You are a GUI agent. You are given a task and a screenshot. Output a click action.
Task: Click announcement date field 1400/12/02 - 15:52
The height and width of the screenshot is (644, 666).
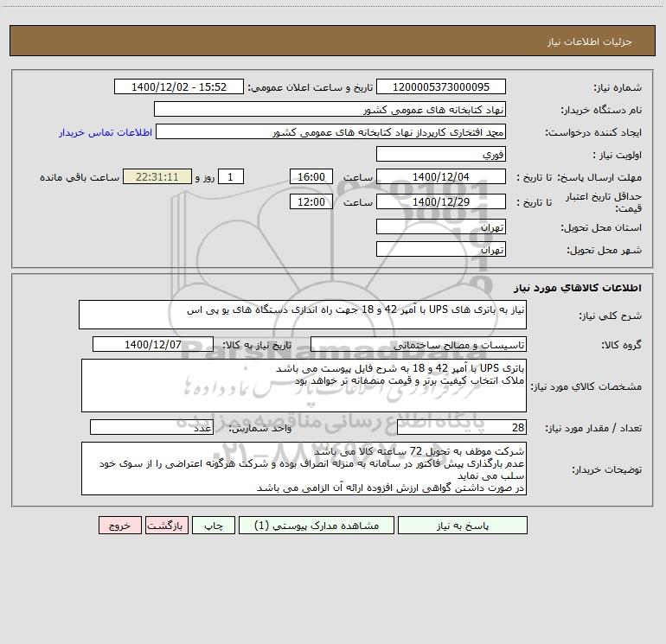pos(179,87)
